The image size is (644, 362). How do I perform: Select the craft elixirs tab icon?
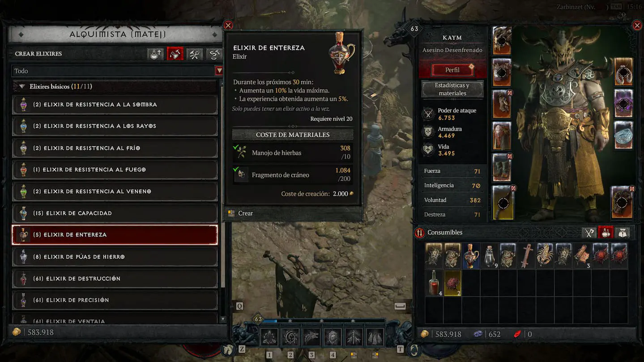click(x=175, y=54)
